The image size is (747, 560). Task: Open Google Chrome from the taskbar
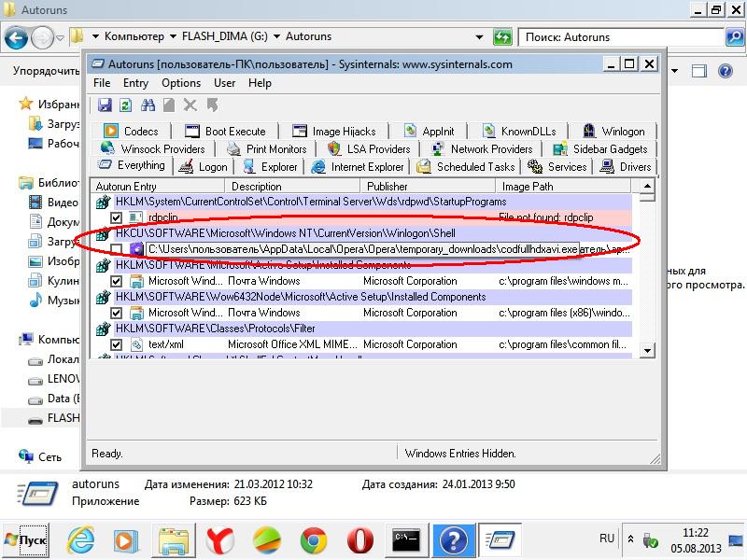[313, 539]
